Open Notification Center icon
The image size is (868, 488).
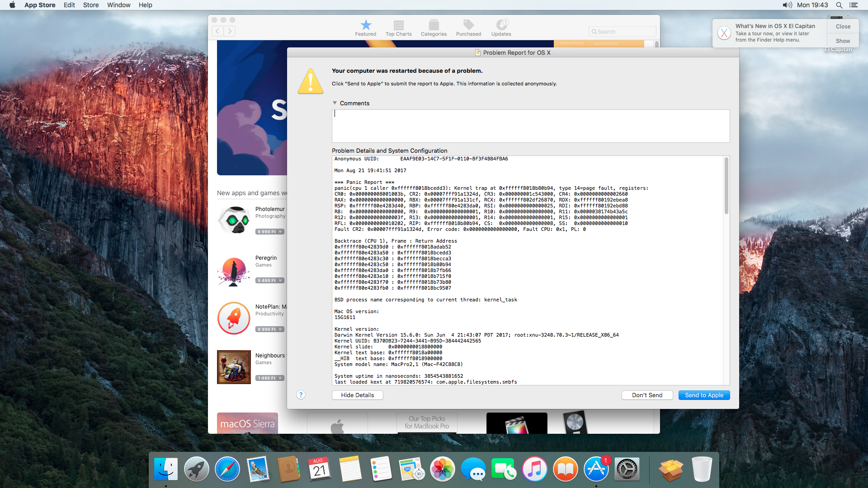point(854,5)
